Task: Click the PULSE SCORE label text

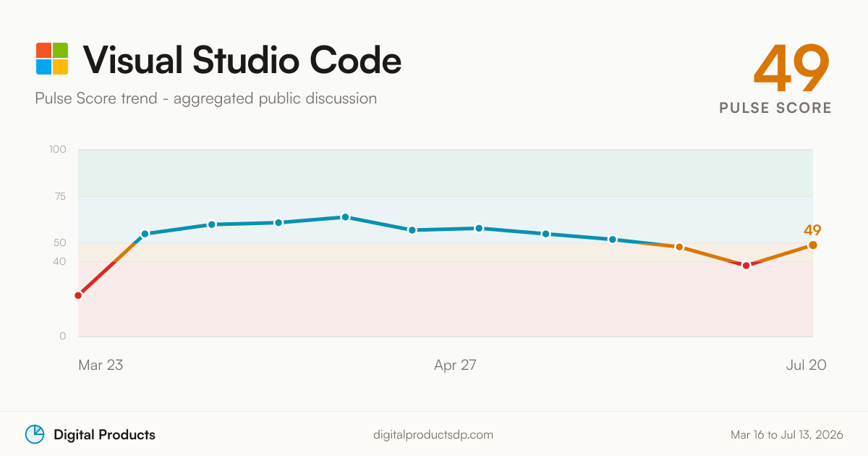Action: 775,108
